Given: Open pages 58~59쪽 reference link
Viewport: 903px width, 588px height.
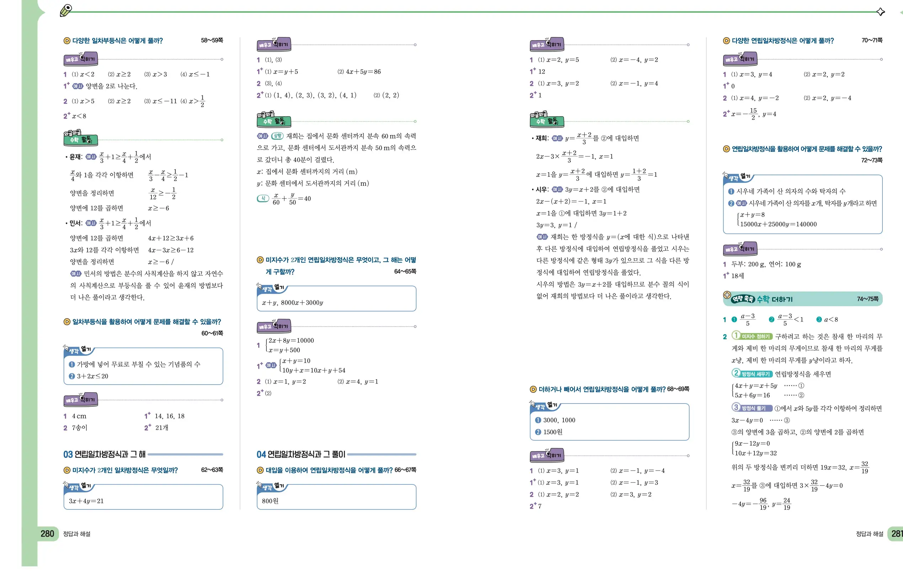Looking at the screenshot, I should pyautogui.click(x=211, y=41).
